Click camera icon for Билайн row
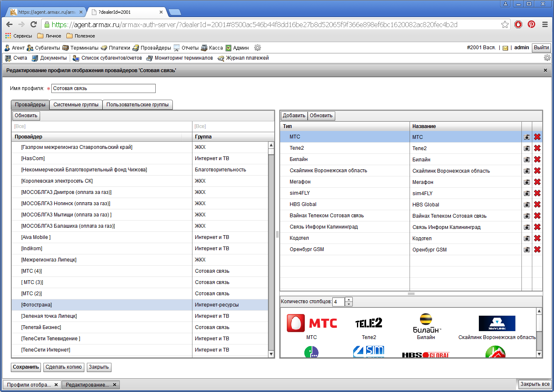Image resolution: width=554 pixels, height=392 pixels. 527,159
